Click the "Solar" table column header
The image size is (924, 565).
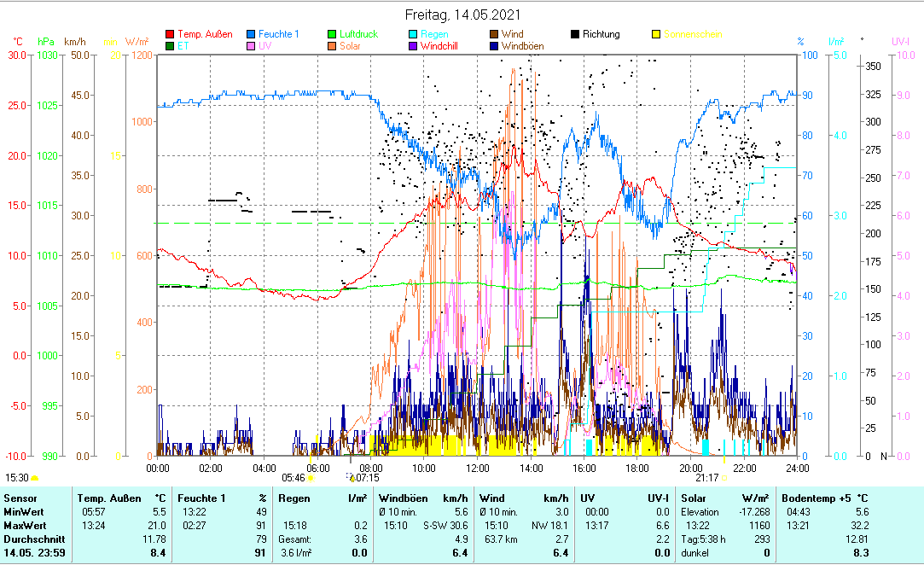click(694, 498)
